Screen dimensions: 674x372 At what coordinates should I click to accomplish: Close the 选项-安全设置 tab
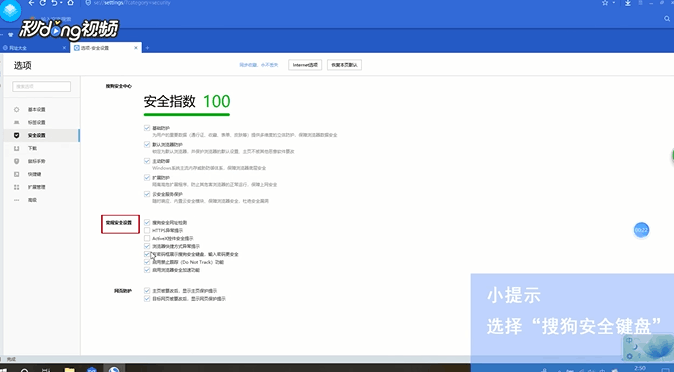[x=136, y=48]
